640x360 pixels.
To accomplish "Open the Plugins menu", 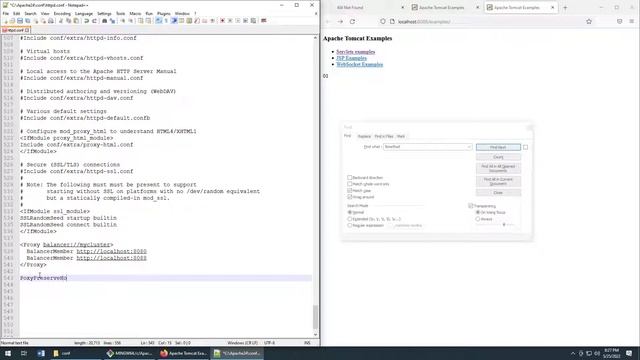I will coord(164,13).
